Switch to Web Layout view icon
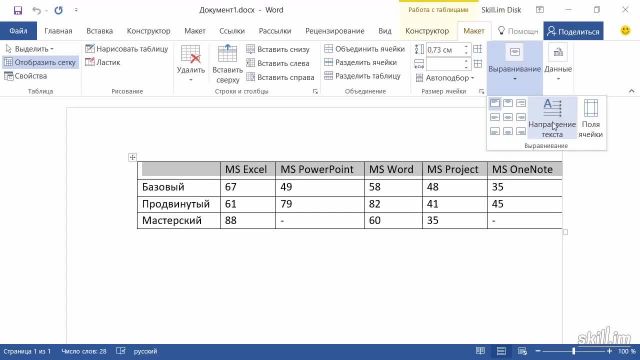This screenshot has height=360, width=640. tap(522, 351)
